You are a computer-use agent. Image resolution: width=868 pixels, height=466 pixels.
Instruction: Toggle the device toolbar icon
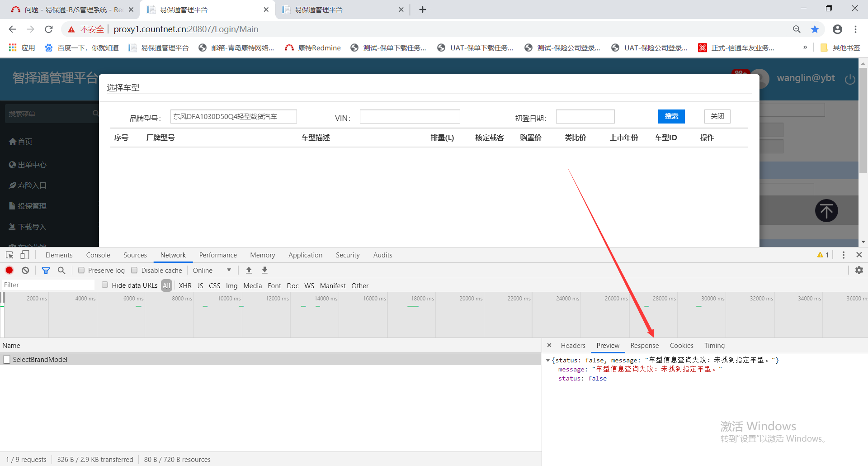(x=25, y=255)
